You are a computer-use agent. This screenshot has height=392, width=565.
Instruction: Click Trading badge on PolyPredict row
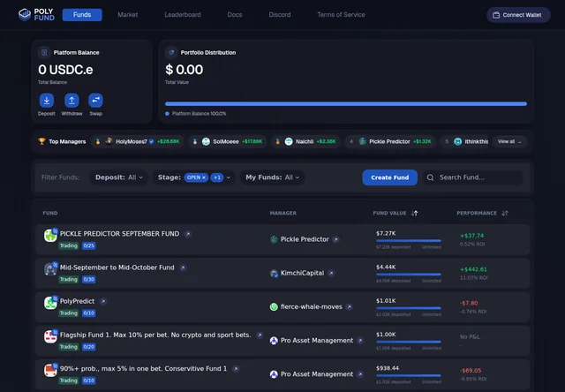[69, 313]
